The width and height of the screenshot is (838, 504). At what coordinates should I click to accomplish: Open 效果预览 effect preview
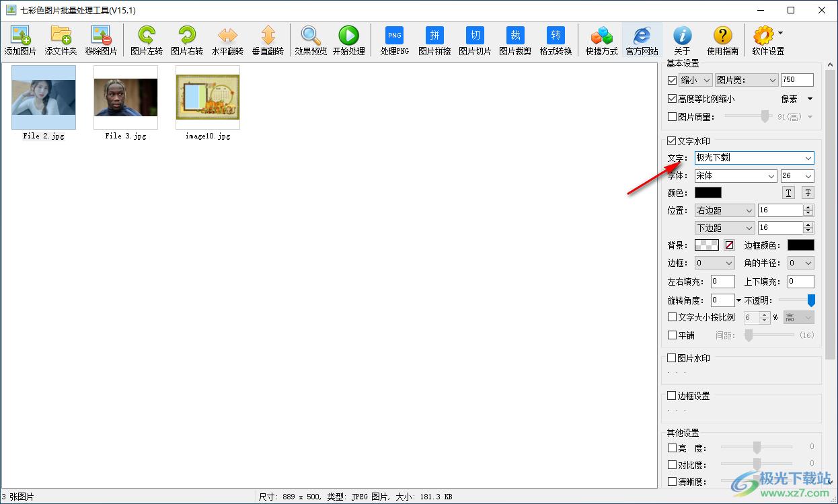point(311,40)
